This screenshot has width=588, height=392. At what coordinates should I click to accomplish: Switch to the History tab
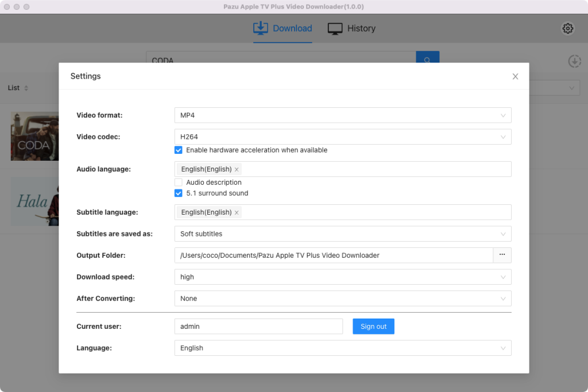pyautogui.click(x=351, y=29)
